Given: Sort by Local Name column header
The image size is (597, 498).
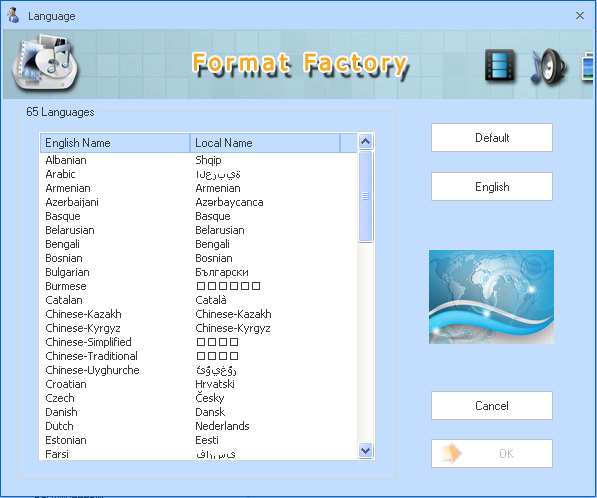Looking at the screenshot, I should click(x=265, y=143).
